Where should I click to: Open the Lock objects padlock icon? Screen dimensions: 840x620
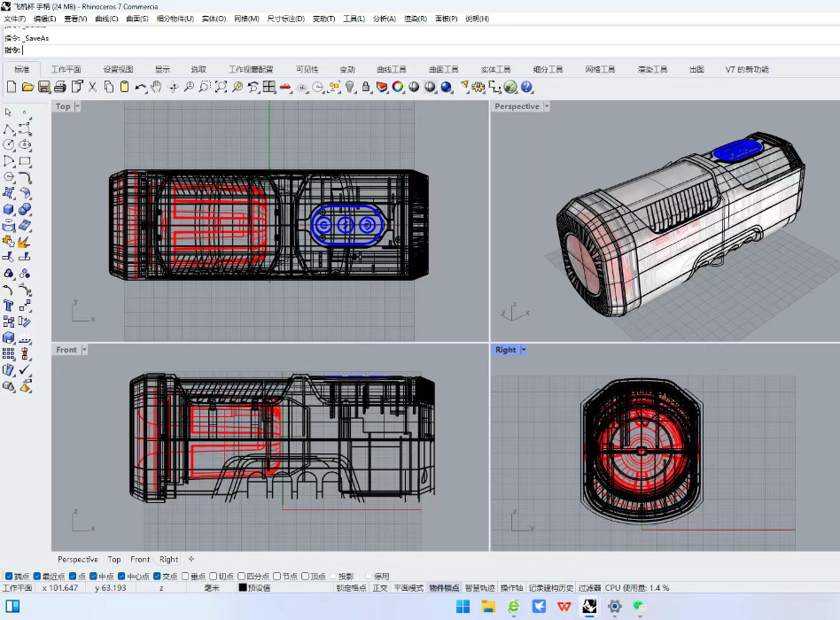tap(365, 87)
